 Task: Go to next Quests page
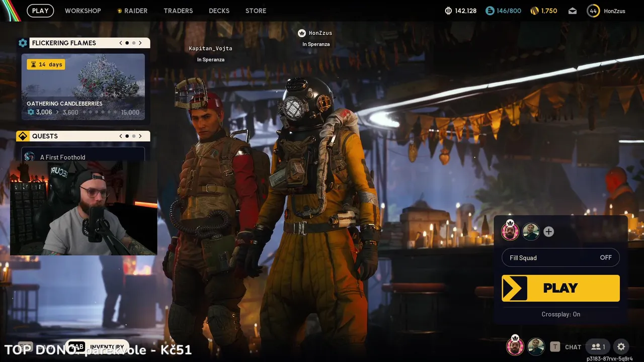tap(140, 136)
